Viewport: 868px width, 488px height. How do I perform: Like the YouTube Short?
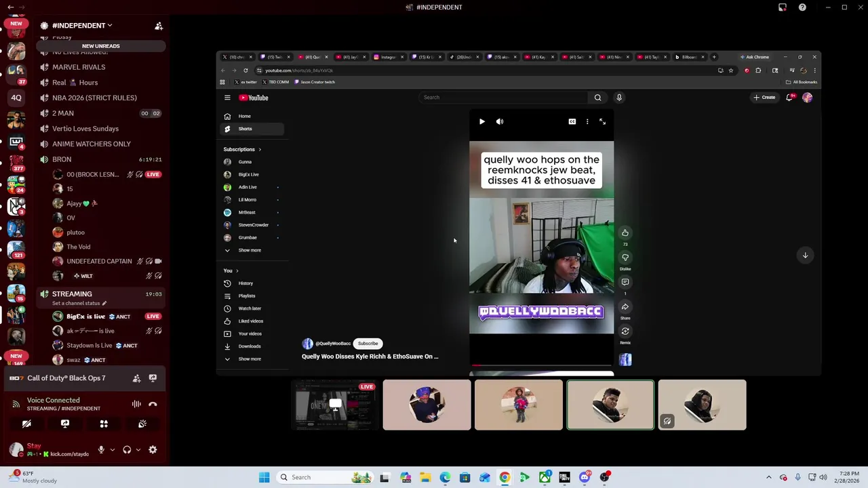[625, 232]
